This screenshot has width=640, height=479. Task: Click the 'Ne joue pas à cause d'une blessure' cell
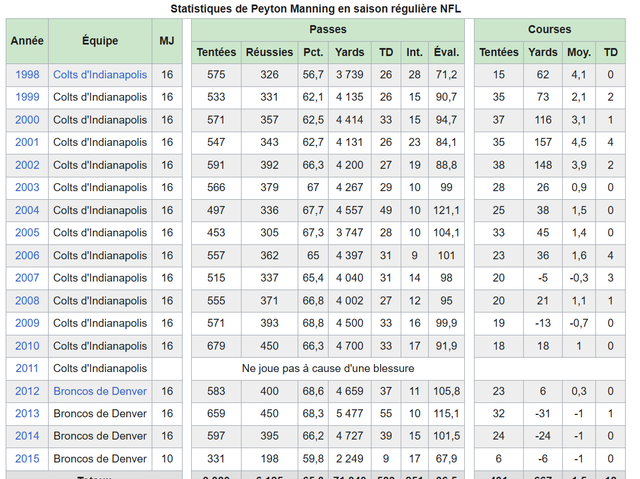[328, 368]
